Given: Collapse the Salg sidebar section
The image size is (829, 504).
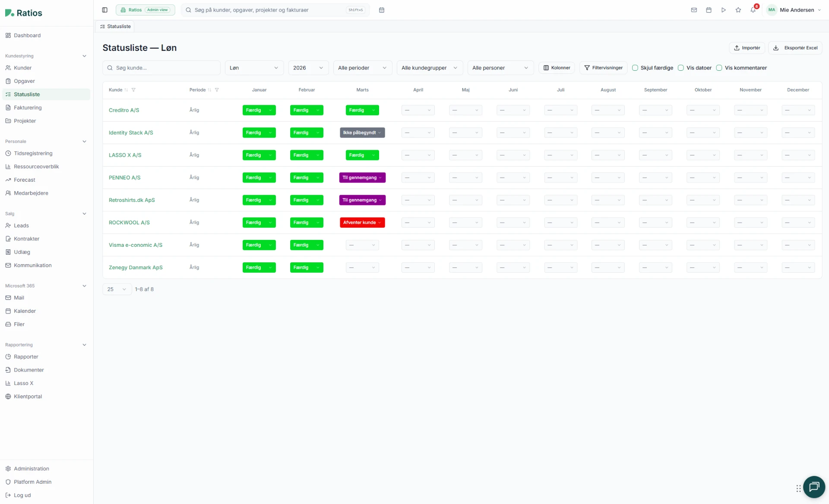Looking at the screenshot, I should 85,214.
